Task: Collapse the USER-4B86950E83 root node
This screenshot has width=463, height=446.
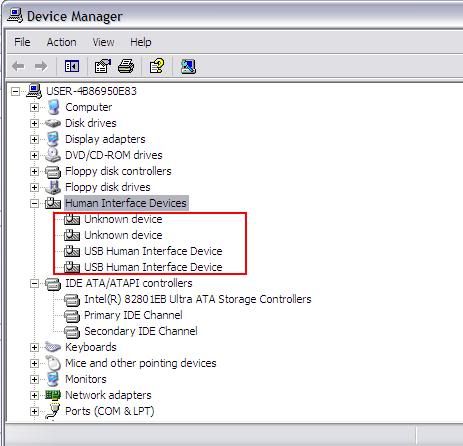Action: coord(15,91)
